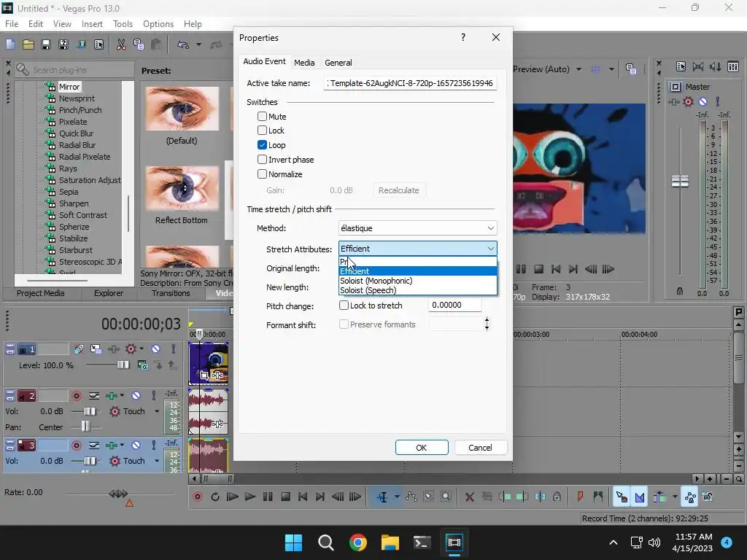Open Preview (Auto) quality dropdown
747x560 pixels.
pyautogui.click(x=578, y=69)
